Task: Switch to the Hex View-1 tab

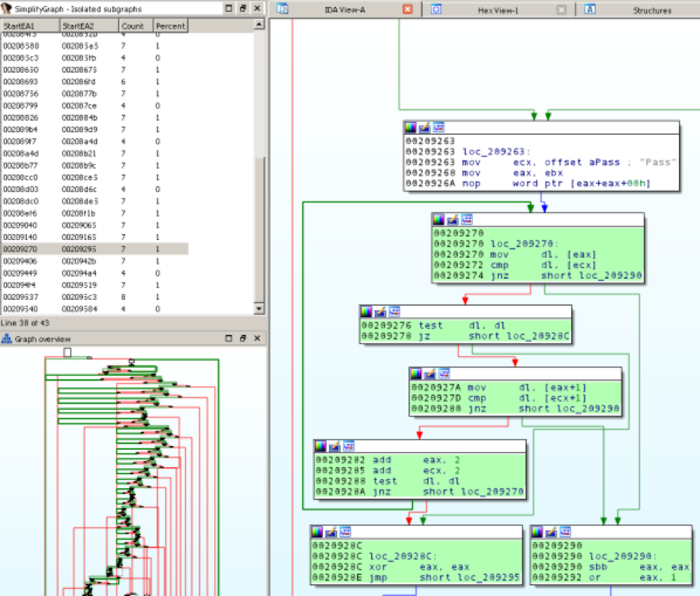Action: [498, 10]
